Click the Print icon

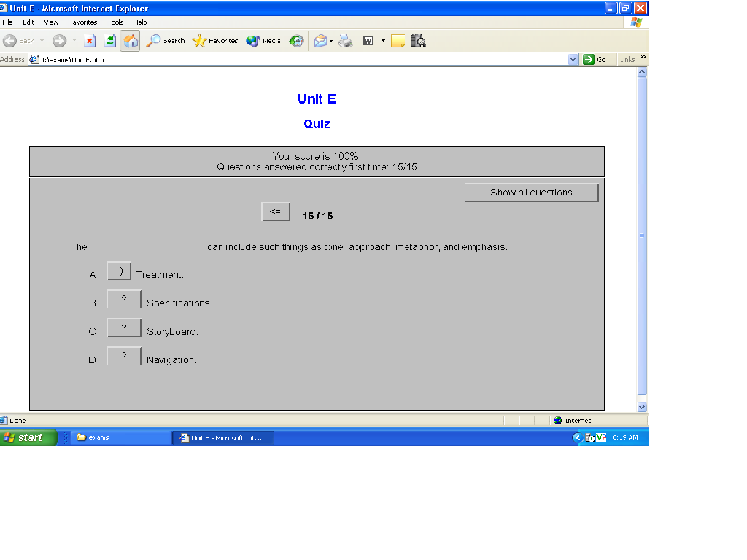click(346, 41)
